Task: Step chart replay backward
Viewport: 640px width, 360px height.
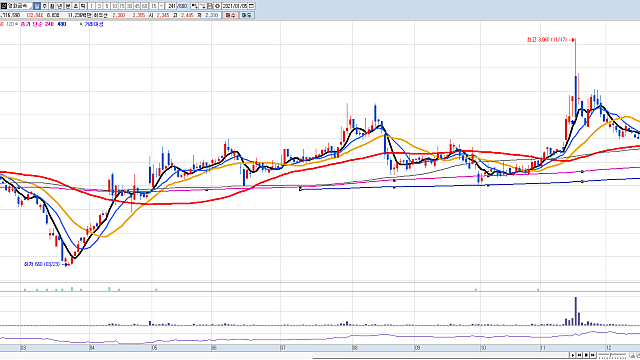Action: (x=579, y=355)
